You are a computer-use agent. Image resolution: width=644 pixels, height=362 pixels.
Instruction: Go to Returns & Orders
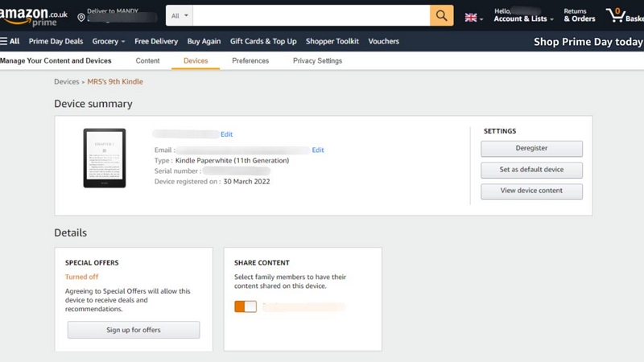click(579, 15)
